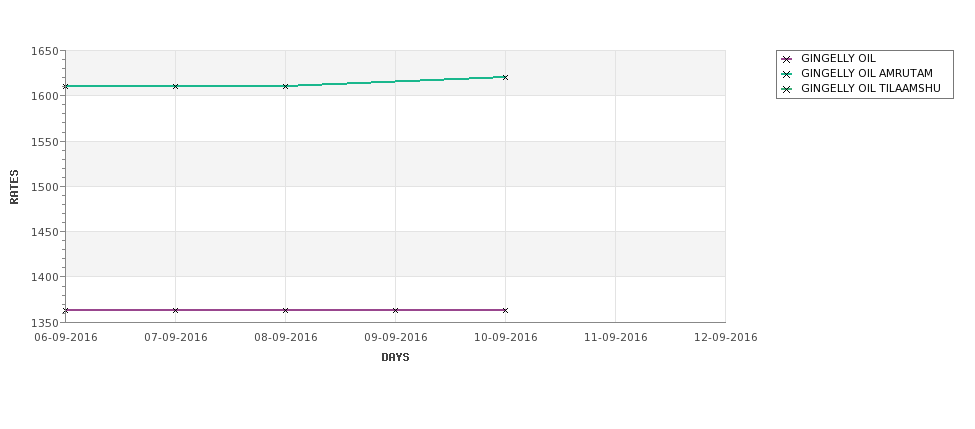Click the green data point at 07-09-2016
The height and width of the screenshot is (429, 975).
(175, 86)
